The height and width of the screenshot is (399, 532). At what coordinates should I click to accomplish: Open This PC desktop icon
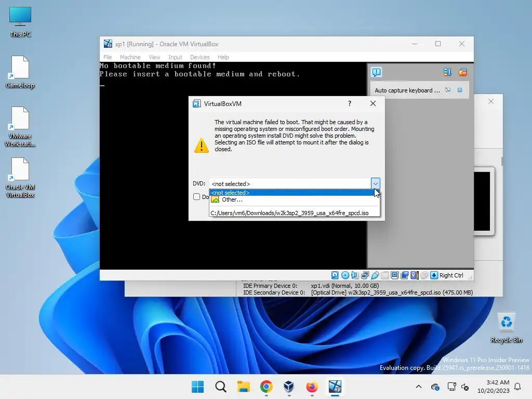(x=20, y=22)
